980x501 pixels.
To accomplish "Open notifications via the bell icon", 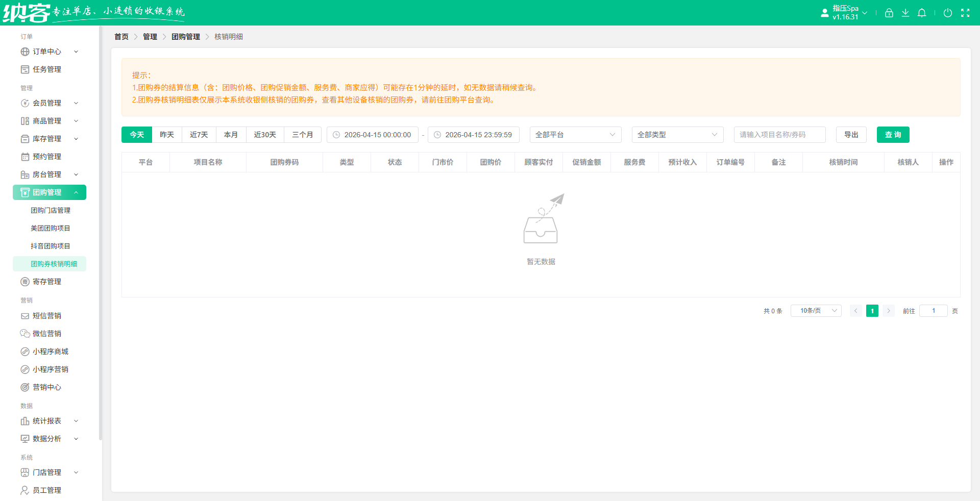I will pos(922,13).
